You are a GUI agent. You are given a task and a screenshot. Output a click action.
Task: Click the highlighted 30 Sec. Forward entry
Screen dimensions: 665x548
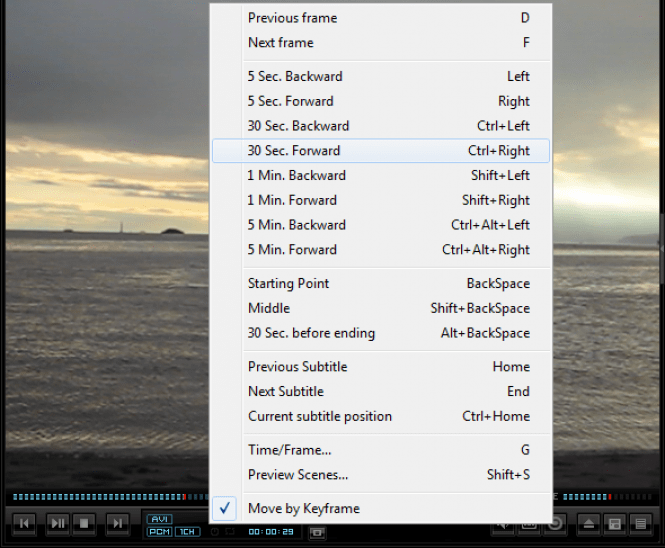coord(381,151)
